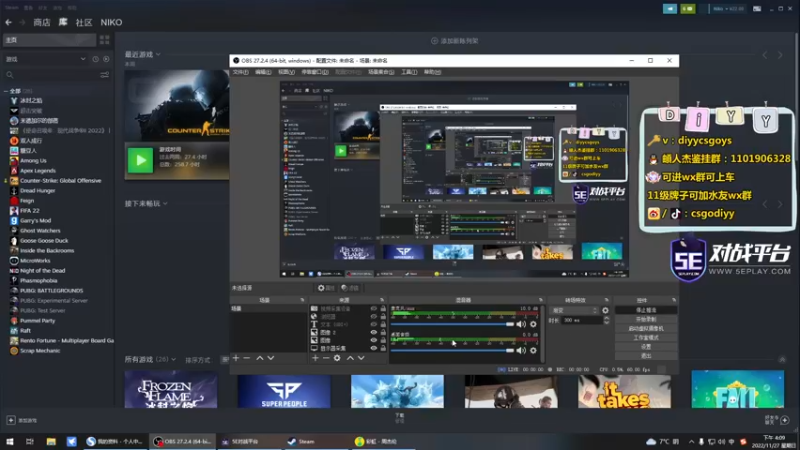Click Stop Streaming button in OBS controls
This screenshot has width=800, height=450.
tap(646, 310)
